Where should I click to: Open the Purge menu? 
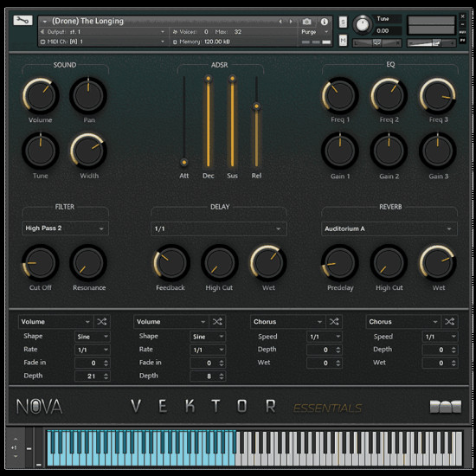314,32
